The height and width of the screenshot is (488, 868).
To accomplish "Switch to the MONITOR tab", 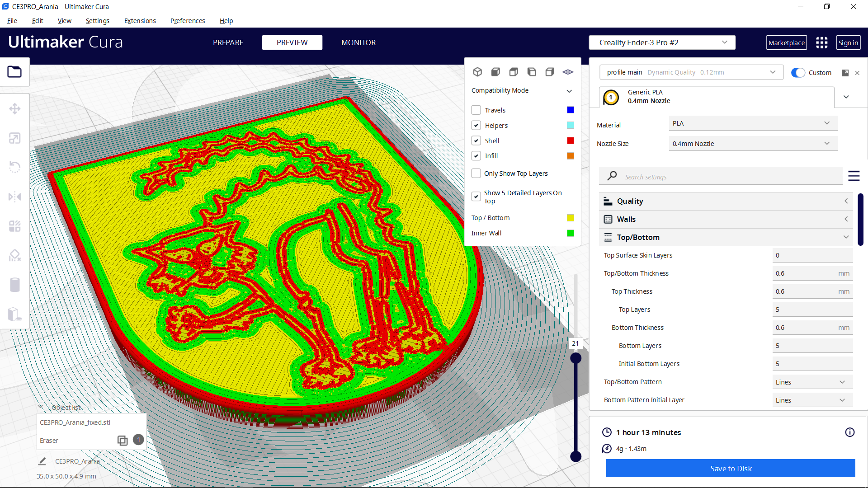I will coord(359,42).
